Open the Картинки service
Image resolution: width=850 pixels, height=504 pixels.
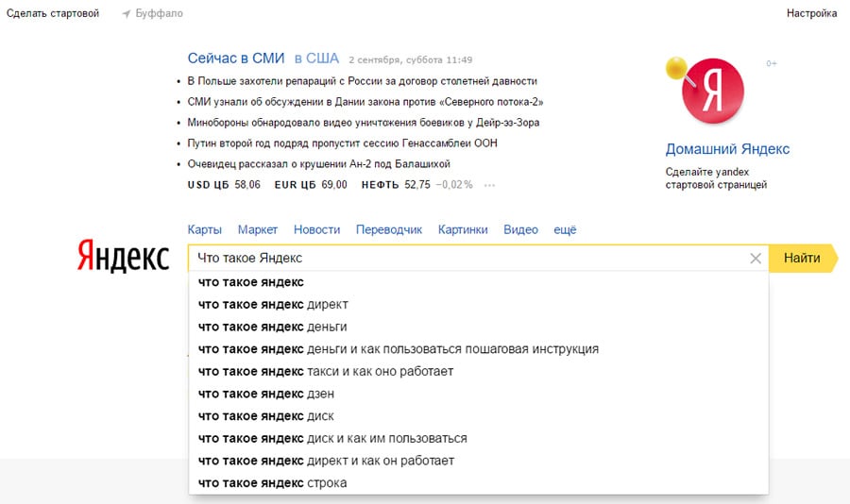(x=463, y=229)
